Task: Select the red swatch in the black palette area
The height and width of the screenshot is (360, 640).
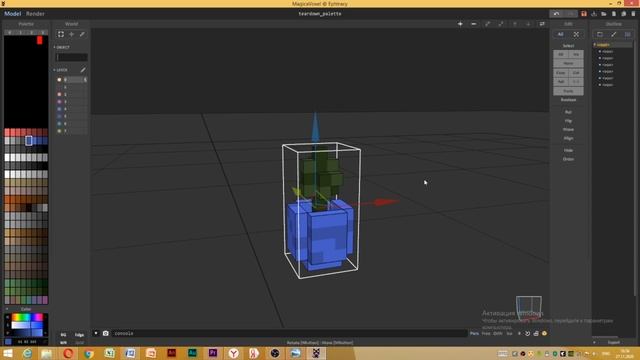Action: (40, 40)
